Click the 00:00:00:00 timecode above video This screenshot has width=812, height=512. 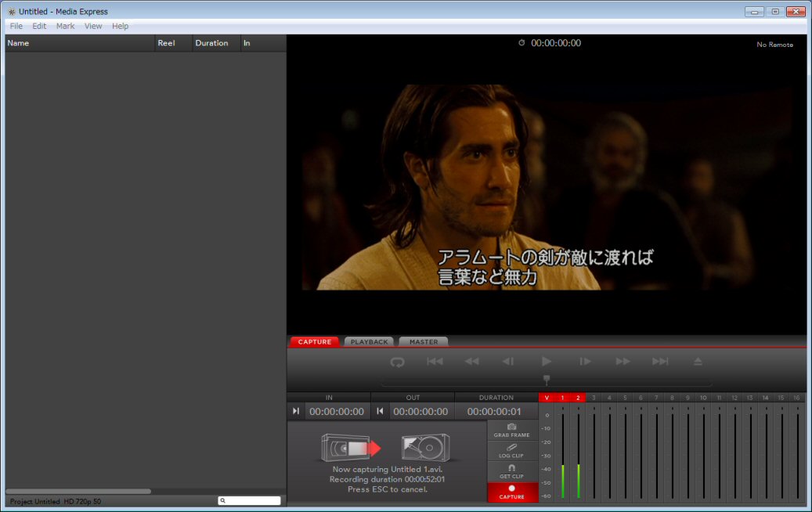pyautogui.click(x=556, y=43)
